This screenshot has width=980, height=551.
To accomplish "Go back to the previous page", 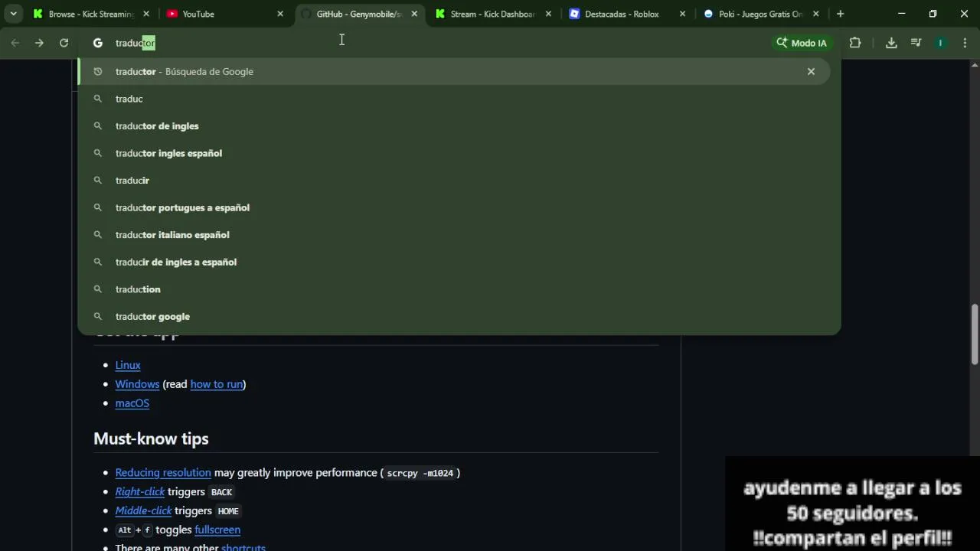I will tap(15, 43).
